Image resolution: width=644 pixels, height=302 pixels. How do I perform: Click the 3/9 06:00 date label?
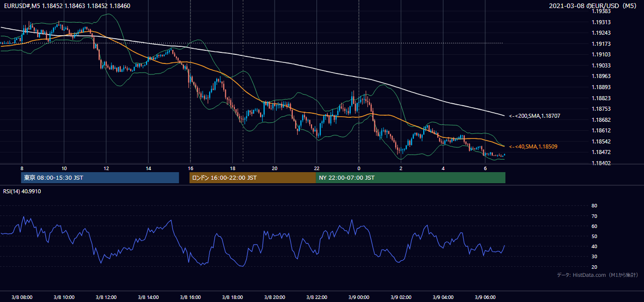click(x=485, y=297)
